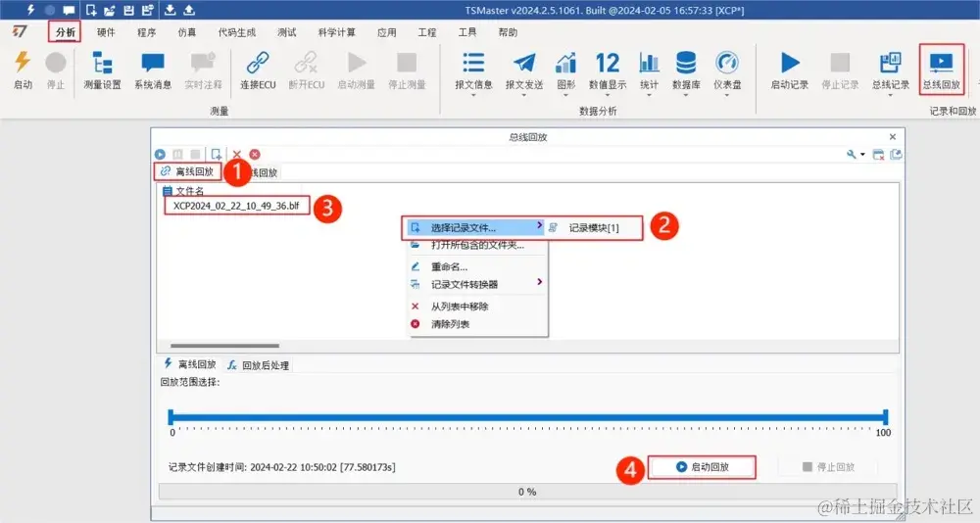Screen dimensions: 980x523
Task: Select file XCP2024_02_22_10_49_36.blf
Action: (x=236, y=206)
